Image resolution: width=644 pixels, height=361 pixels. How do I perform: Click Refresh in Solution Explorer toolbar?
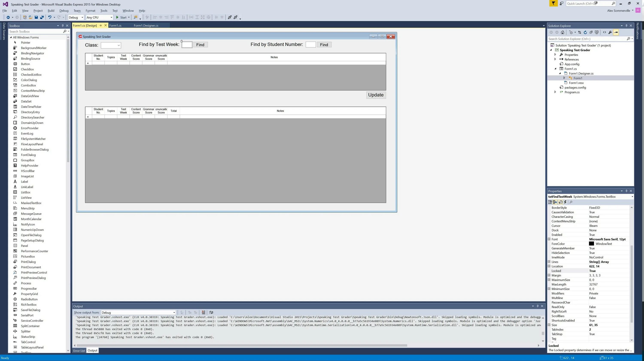[x=585, y=32]
